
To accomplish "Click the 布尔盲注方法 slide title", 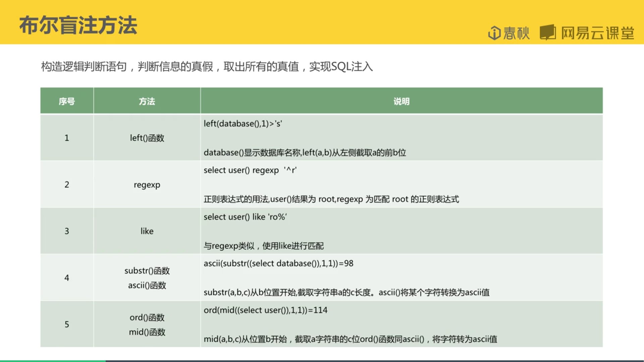I will pyautogui.click(x=78, y=25).
